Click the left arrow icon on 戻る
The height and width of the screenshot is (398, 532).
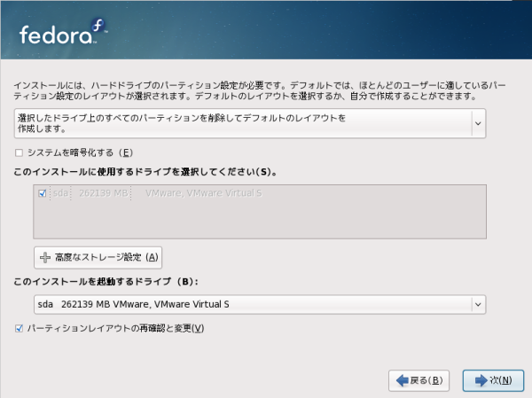click(x=402, y=380)
